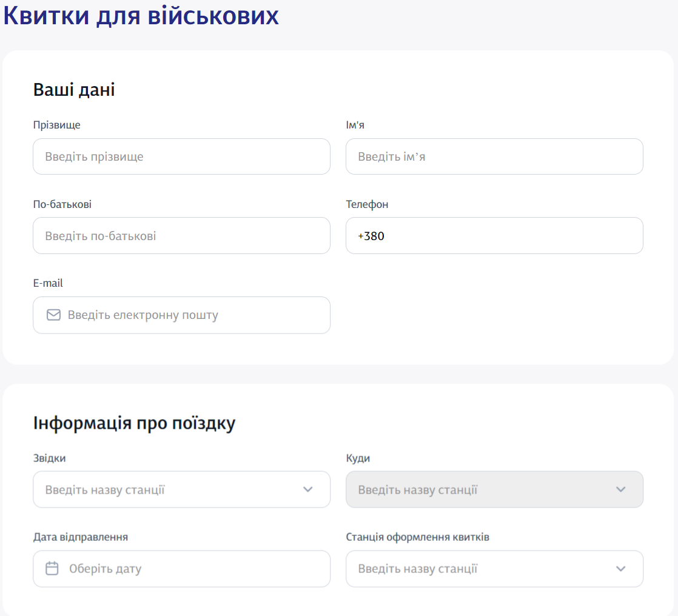Click the Станція оформлення квитків placeholder text
This screenshot has height=616, width=678.
tap(417, 569)
